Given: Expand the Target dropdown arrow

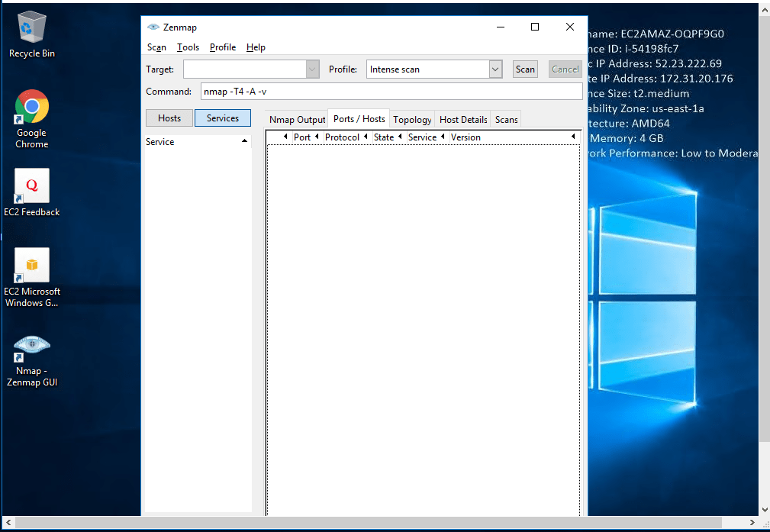Looking at the screenshot, I should (x=312, y=69).
